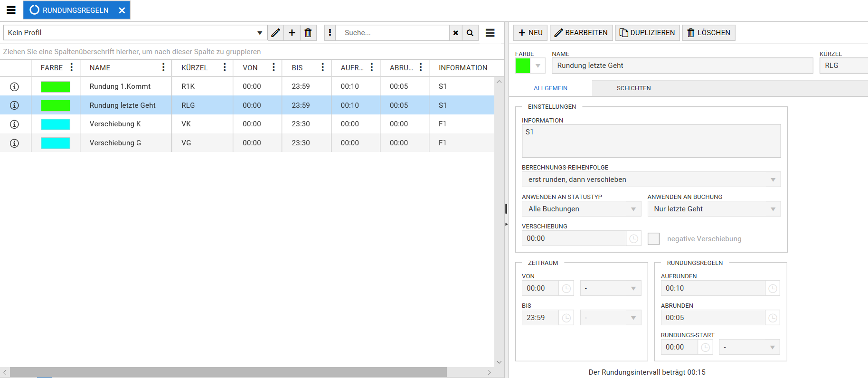This screenshot has width=868, height=378.
Task: Collapse panel with splitter arrow
Action: pyautogui.click(x=506, y=224)
